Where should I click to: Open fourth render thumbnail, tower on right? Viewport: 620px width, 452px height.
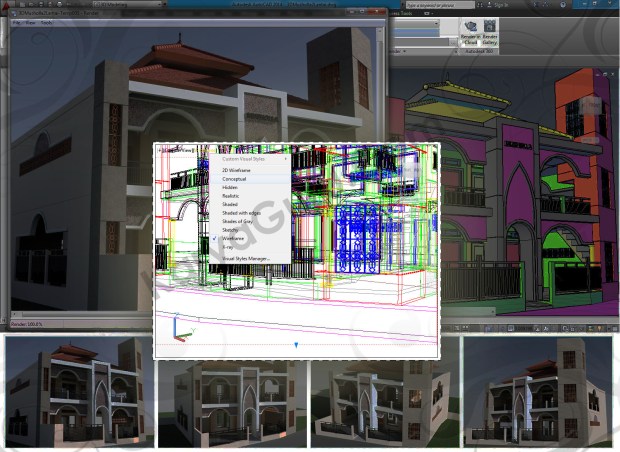tap(539, 392)
